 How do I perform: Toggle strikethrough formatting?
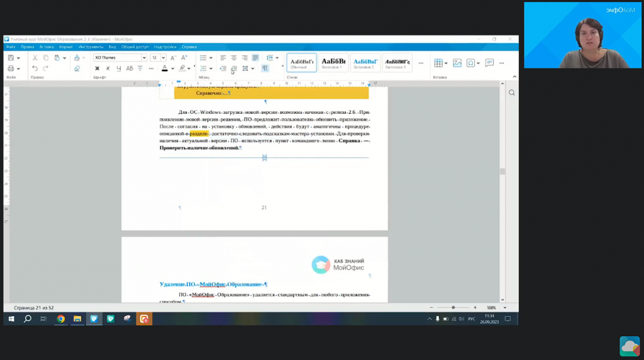click(x=140, y=69)
